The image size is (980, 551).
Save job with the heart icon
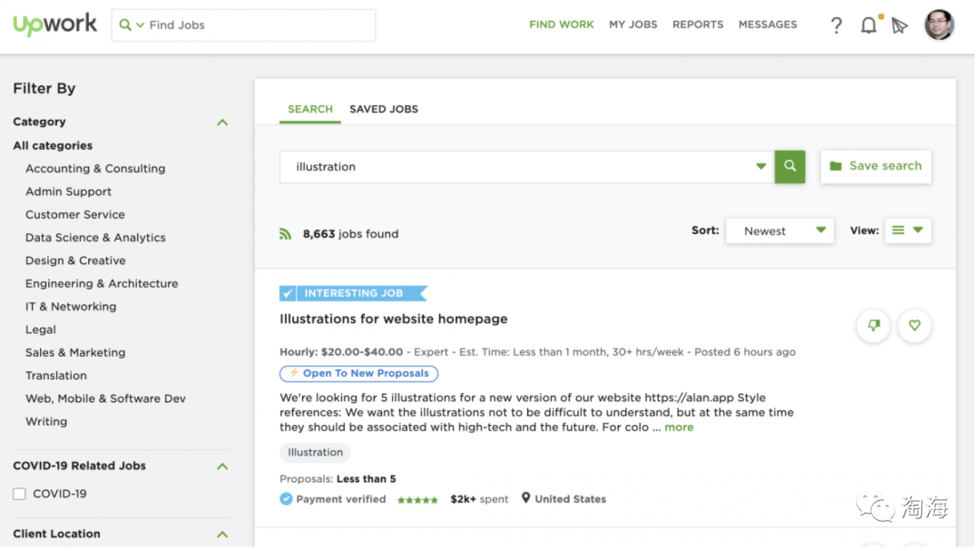pyautogui.click(x=915, y=326)
